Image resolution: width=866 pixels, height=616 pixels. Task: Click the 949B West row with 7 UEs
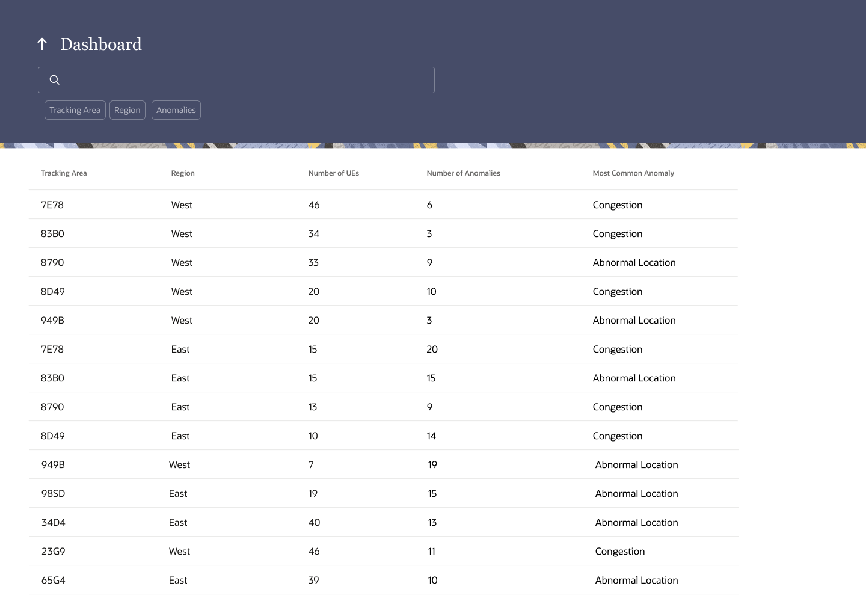click(x=384, y=464)
